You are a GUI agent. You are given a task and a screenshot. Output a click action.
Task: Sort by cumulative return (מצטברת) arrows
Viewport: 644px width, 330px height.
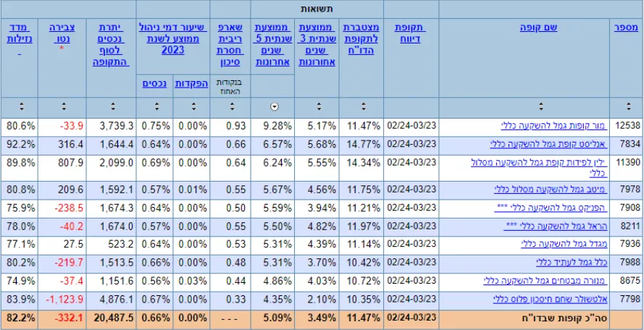pyautogui.click(x=361, y=107)
